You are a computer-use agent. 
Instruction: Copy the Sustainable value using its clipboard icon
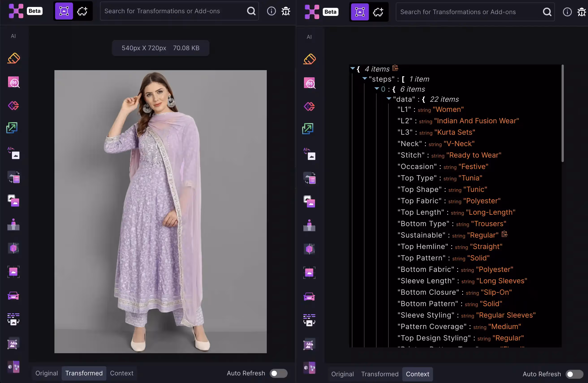pyautogui.click(x=504, y=234)
